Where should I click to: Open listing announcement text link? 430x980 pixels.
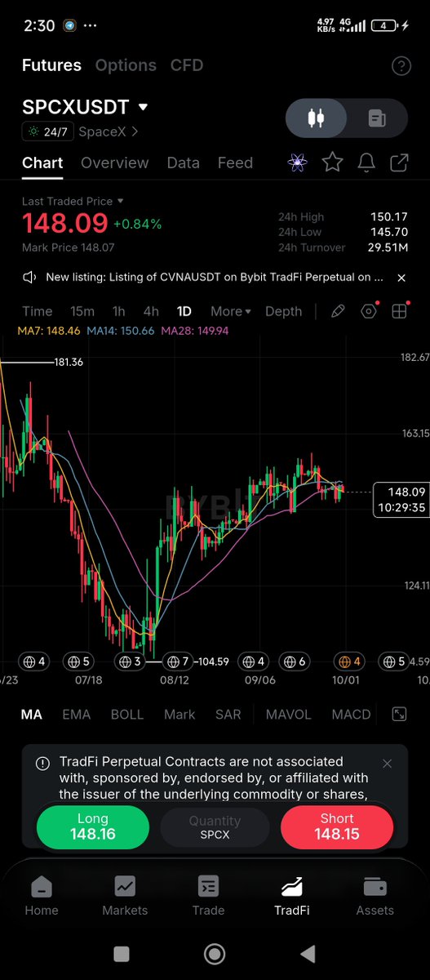tap(215, 278)
